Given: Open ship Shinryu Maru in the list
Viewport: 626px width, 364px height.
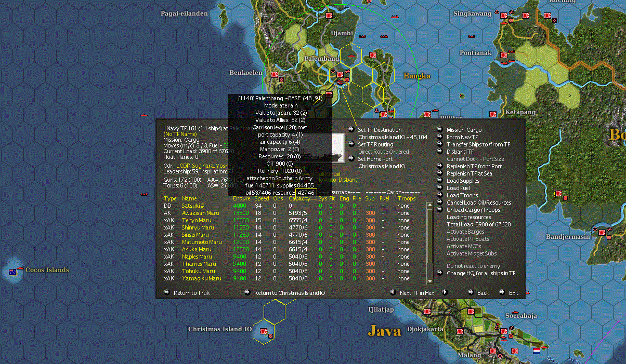Looking at the screenshot, I should tap(198, 227).
